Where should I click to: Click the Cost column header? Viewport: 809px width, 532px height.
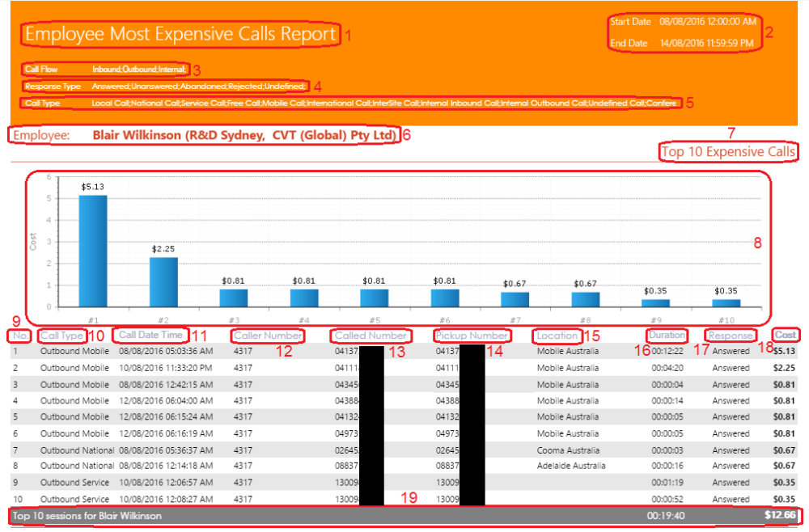pyautogui.click(x=786, y=335)
